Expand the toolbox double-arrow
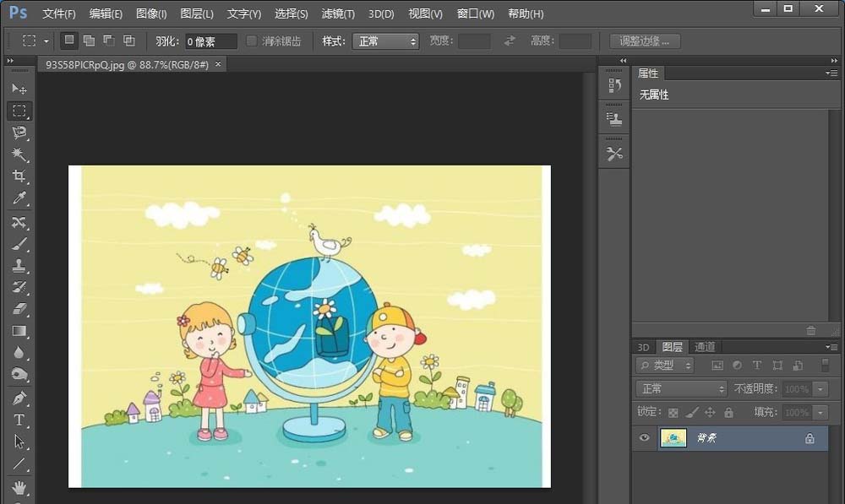 pyautogui.click(x=10, y=61)
